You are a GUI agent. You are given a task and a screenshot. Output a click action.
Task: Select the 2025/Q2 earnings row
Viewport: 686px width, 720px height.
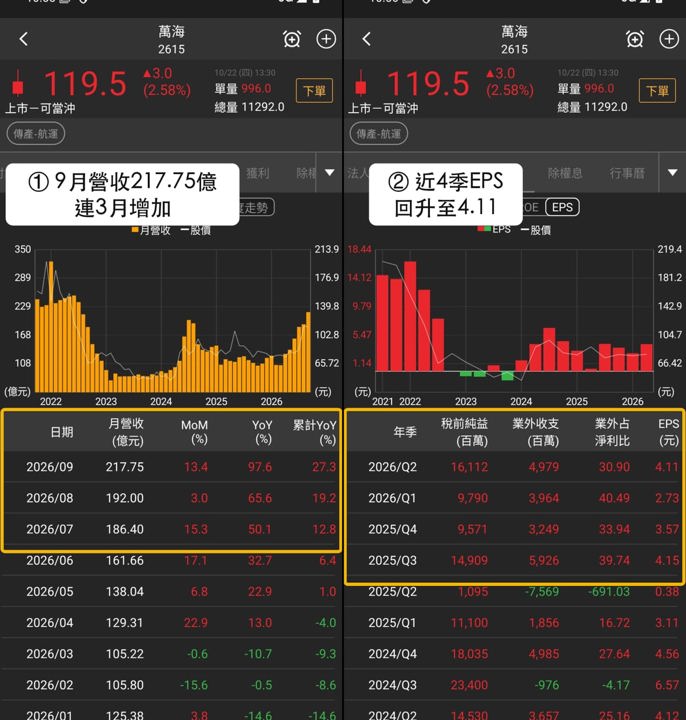pyautogui.click(x=514, y=591)
